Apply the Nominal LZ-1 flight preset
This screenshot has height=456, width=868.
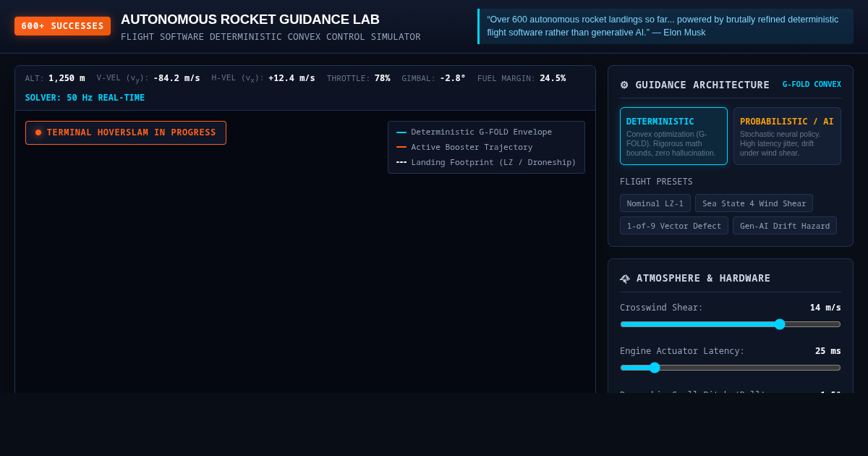tap(655, 203)
